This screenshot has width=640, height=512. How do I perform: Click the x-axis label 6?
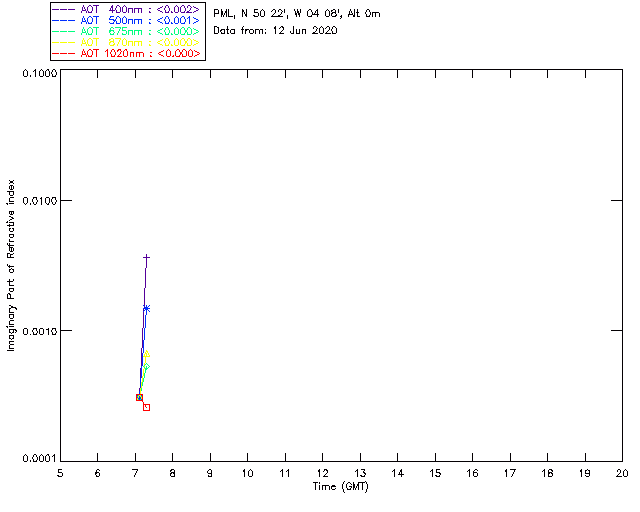pos(98,473)
